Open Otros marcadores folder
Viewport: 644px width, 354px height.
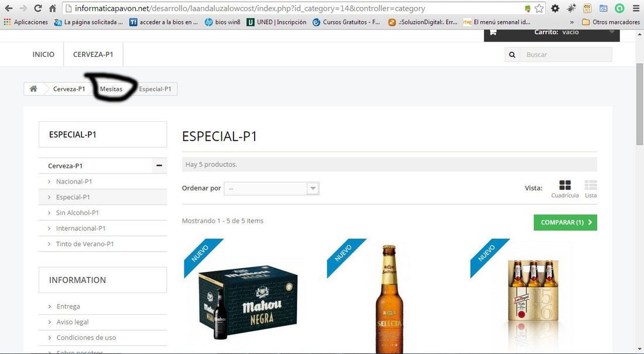coord(611,22)
